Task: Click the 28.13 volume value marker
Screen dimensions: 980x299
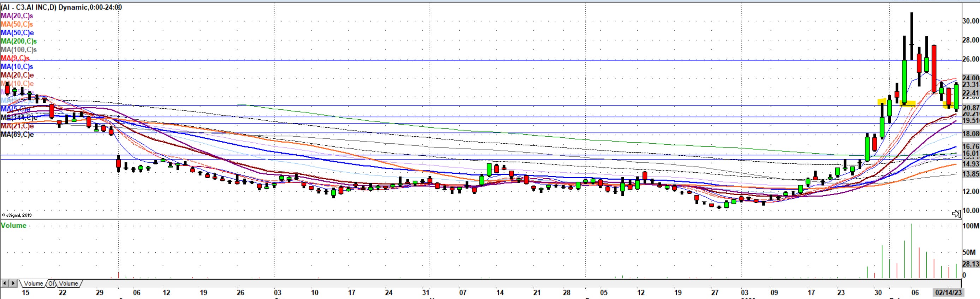Action: [970, 264]
